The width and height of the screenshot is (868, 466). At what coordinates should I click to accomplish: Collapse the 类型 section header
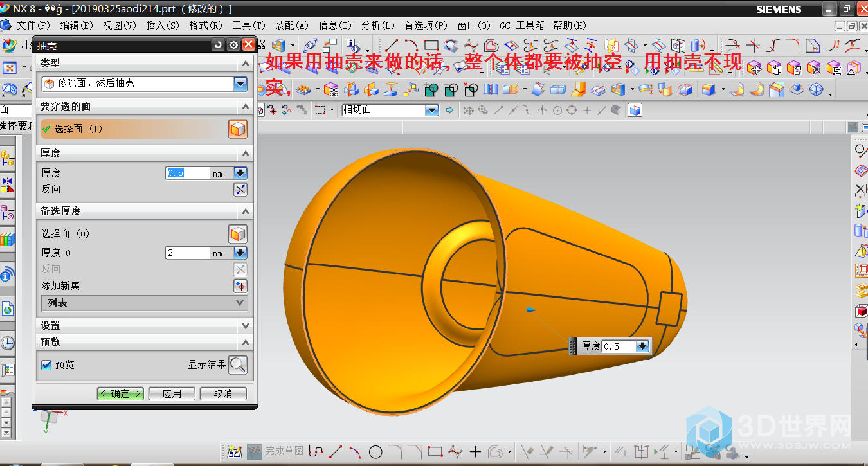click(x=246, y=63)
